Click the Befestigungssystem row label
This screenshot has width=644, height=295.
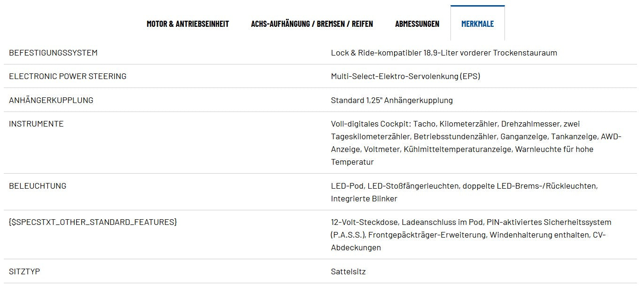(x=53, y=53)
